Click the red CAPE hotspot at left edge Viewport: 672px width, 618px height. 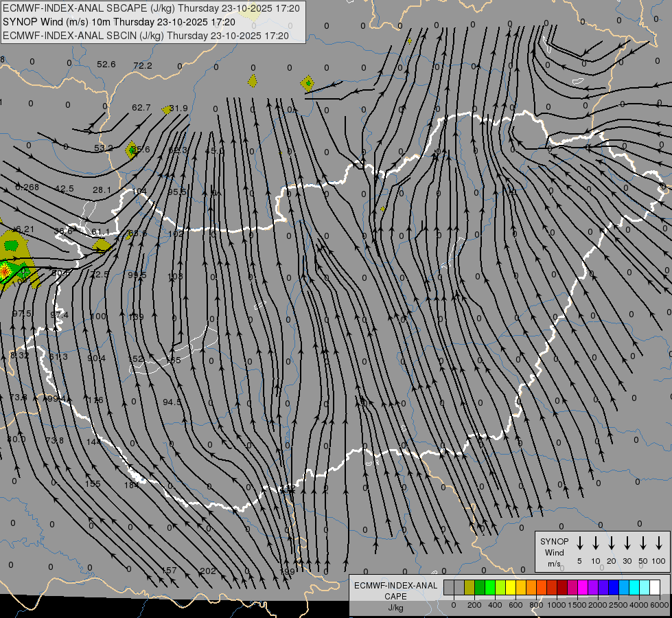(4, 272)
